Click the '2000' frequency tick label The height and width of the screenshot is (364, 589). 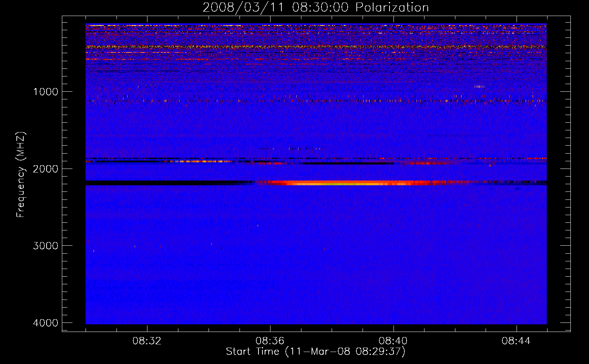tap(46, 169)
